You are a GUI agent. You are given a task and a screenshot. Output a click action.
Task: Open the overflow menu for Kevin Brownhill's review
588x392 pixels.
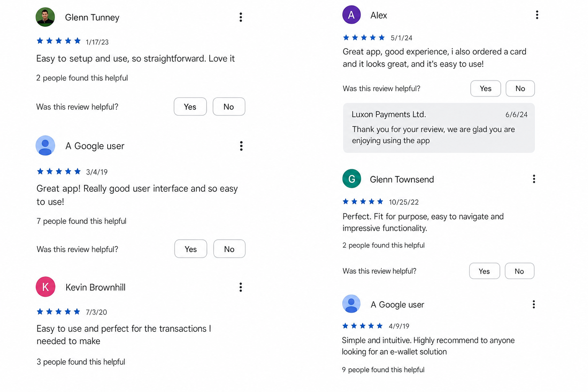pos(241,287)
